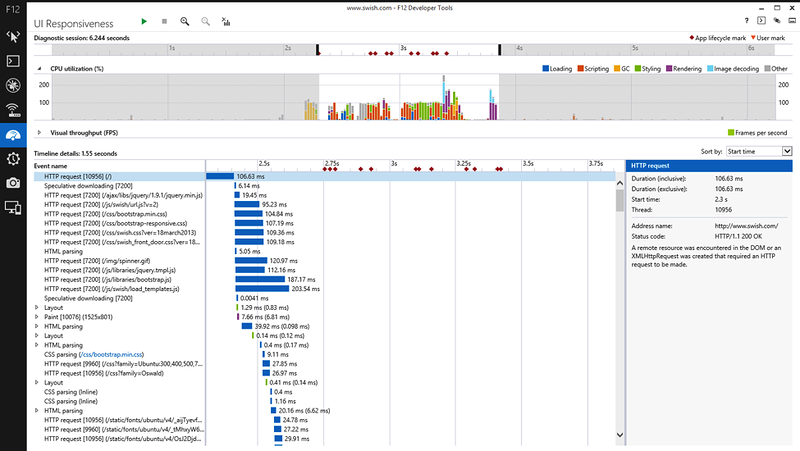Open the Profiler tool with clock-gear icon
Screen dimensions: 800x451
(13, 158)
